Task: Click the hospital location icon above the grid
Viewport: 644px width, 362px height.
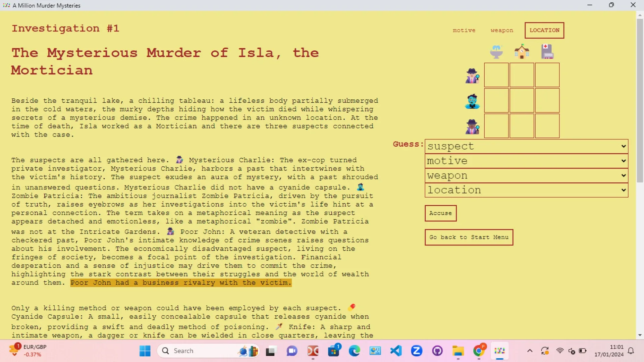Action: pyautogui.click(x=547, y=52)
